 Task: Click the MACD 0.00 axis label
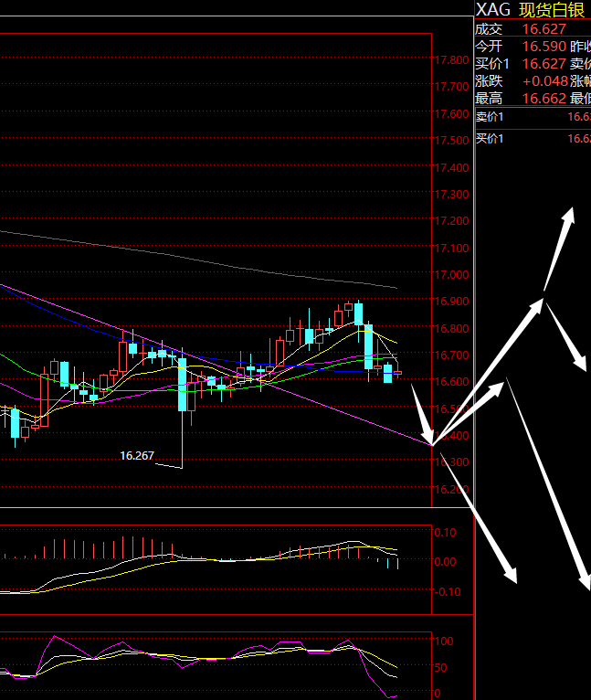click(x=445, y=562)
